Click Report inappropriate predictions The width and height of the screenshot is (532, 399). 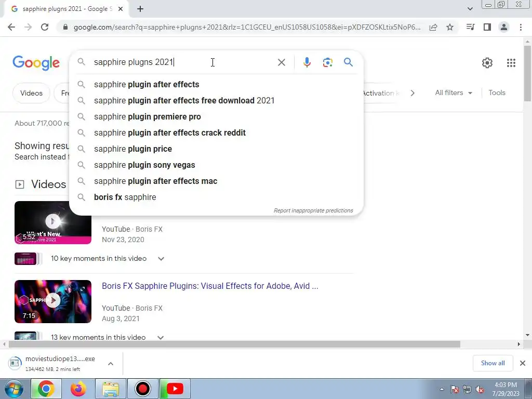(x=313, y=211)
